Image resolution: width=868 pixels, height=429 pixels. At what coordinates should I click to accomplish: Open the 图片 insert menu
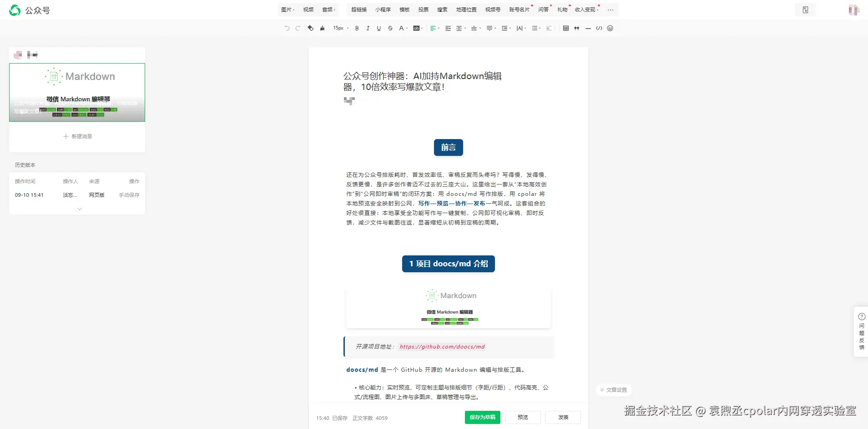coord(288,10)
